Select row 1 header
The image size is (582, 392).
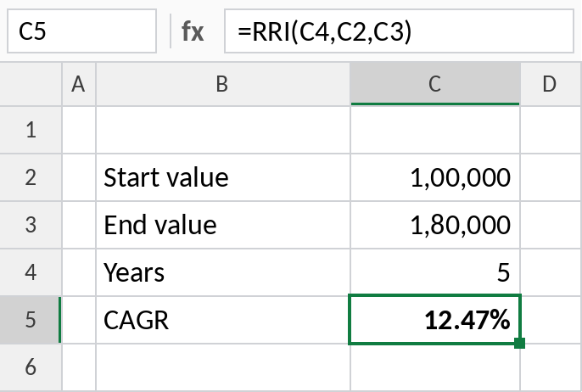pyautogui.click(x=31, y=130)
